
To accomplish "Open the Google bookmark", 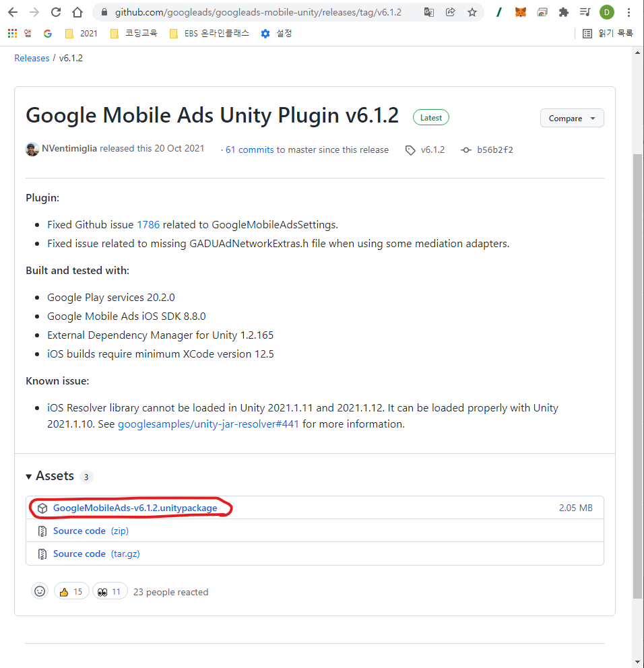I will point(48,33).
